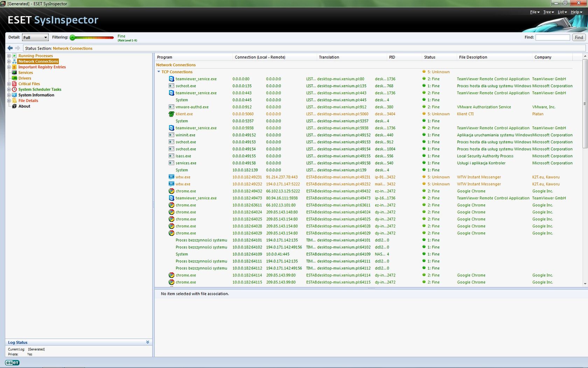The width and height of the screenshot is (588, 368).
Task: Click the chrome.exe icon on port 49432 row
Action: pos(171,191)
